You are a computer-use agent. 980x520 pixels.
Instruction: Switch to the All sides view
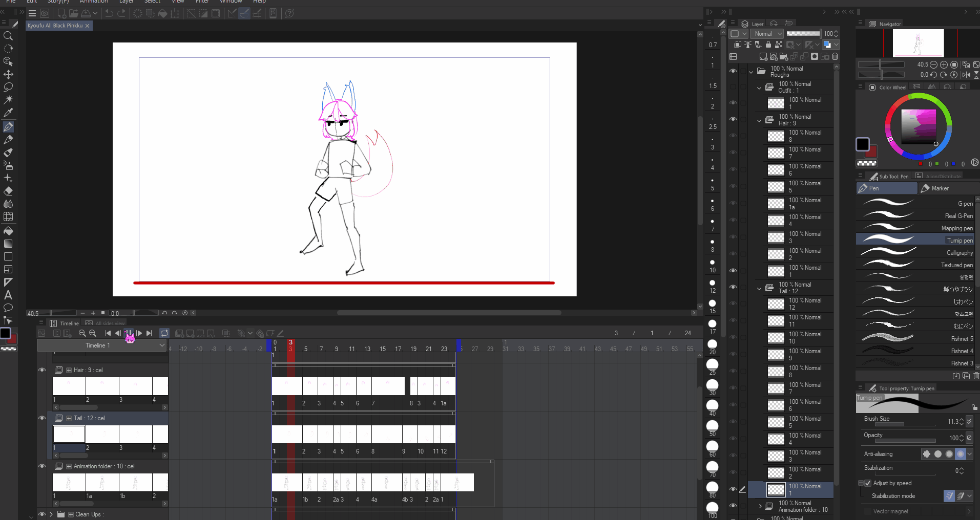pyautogui.click(x=107, y=323)
